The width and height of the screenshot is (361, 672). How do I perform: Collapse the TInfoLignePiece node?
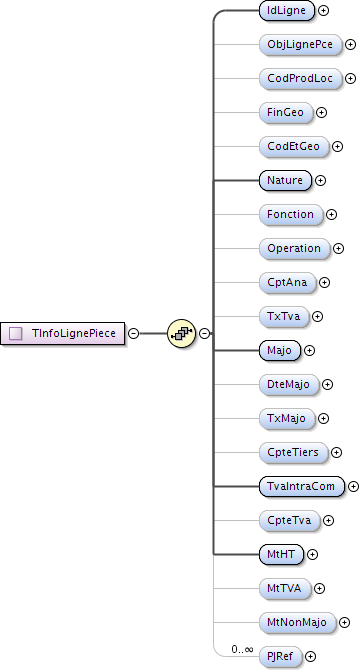click(134, 333)
